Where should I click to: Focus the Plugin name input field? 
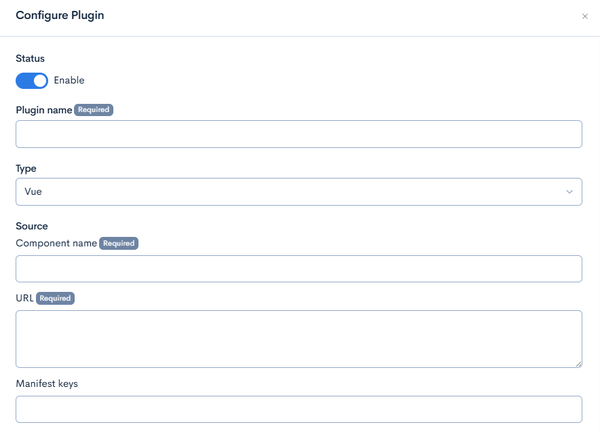pyautogui.click(x=299, y=134)
